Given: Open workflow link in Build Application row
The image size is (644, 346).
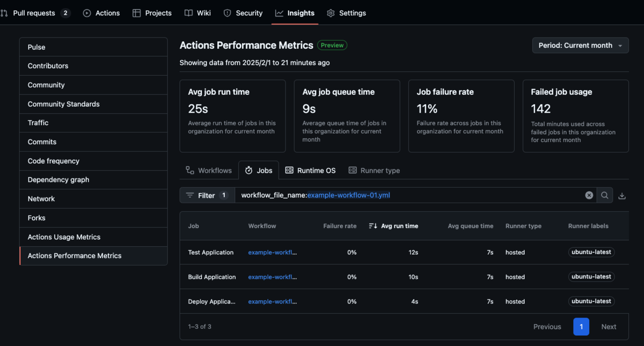Looking at the screenshot, I should (272, 277).
